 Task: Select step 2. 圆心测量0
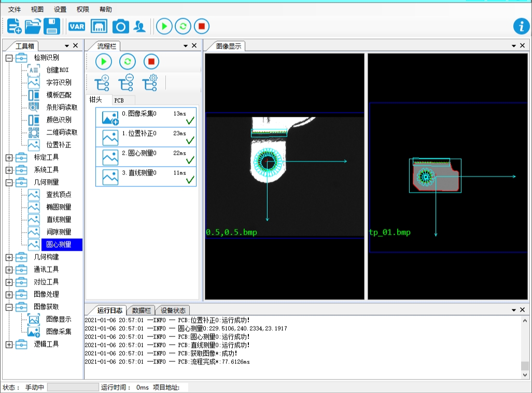pos(146,157)
